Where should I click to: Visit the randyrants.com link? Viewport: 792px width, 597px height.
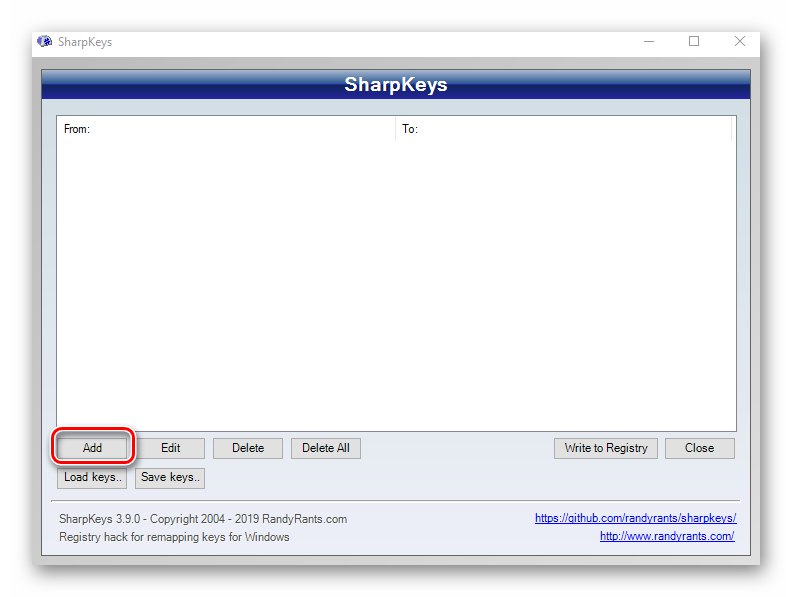667,536
